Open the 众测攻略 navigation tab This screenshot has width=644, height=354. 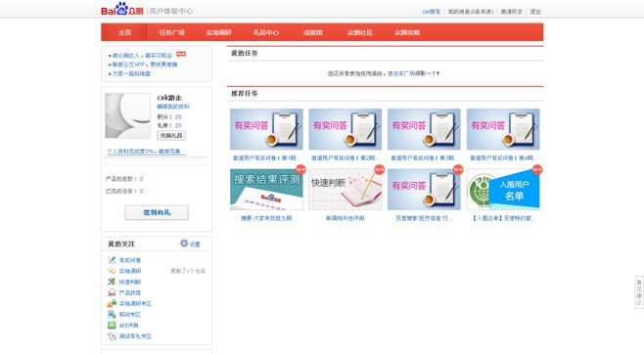pos(407,32)
